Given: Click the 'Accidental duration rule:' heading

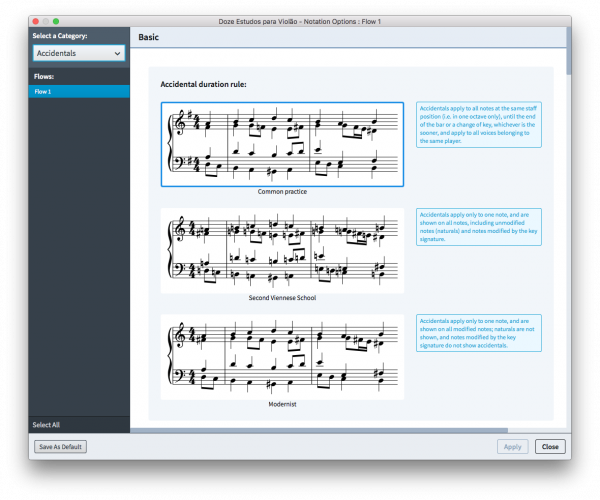Looking at the screenshot, I should 203,84.
